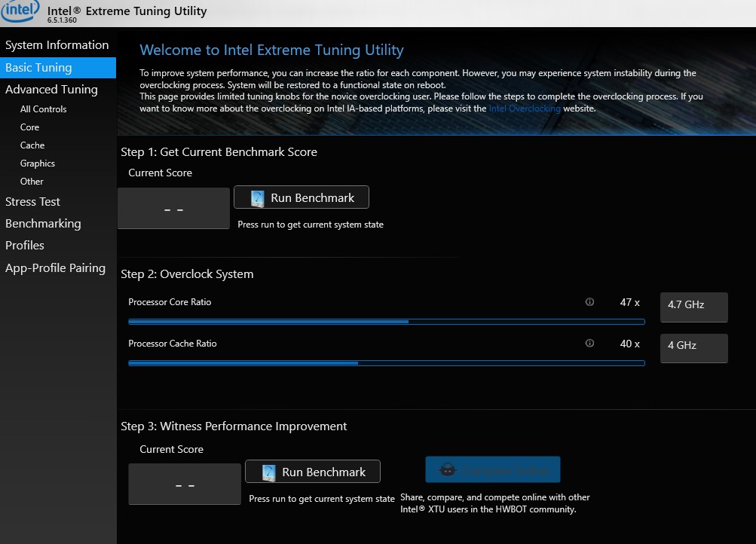Run Benchmark in Step 1
756x544 pixels.
[x=301, y=197]
